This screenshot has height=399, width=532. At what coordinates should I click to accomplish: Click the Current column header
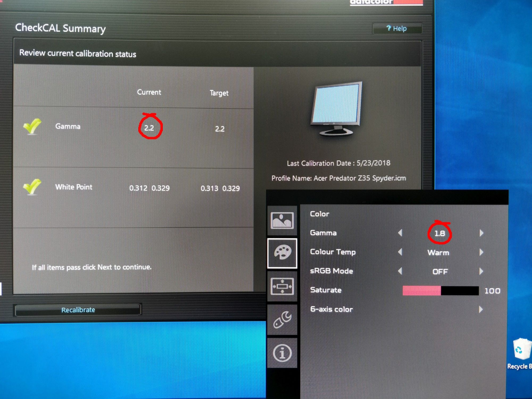click(149, 92)
